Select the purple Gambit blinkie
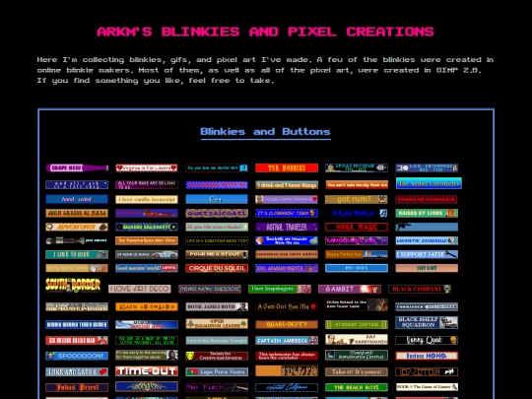 point(350,289)
